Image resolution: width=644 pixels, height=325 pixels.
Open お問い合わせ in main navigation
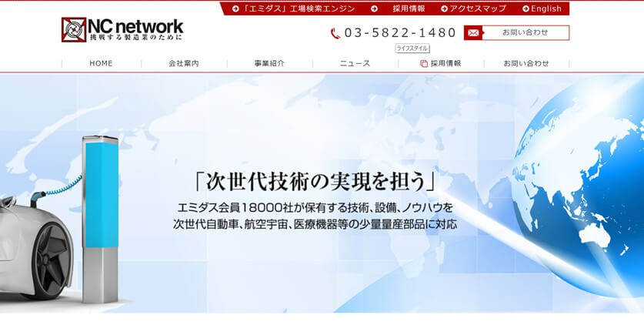(526, 63)
